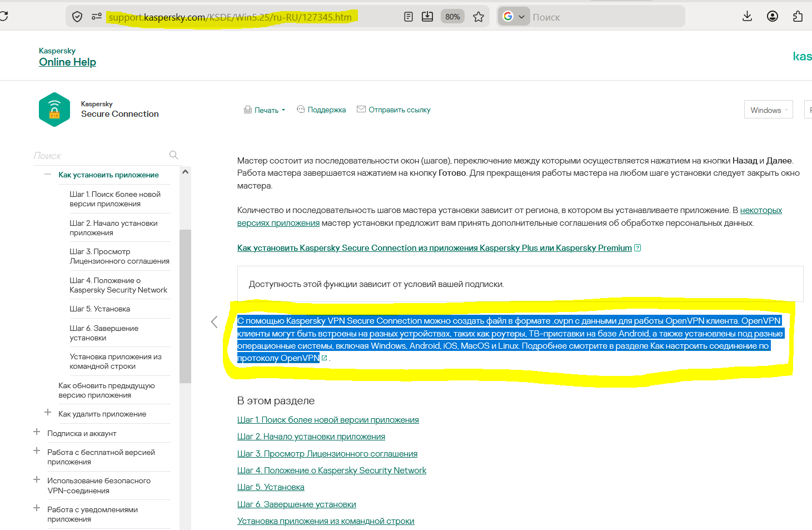Select sidebar item Шаг 2. Начало установки

[113, 228]
